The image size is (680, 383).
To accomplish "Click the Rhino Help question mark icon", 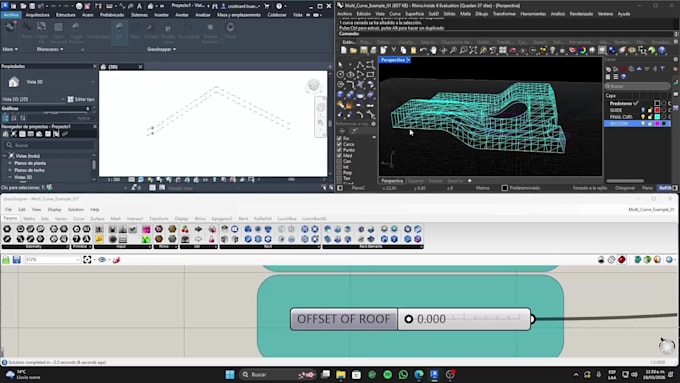I will tap(662, 51).
